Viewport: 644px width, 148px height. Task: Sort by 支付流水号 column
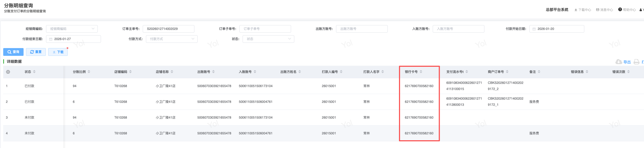[x=467, y=72]
